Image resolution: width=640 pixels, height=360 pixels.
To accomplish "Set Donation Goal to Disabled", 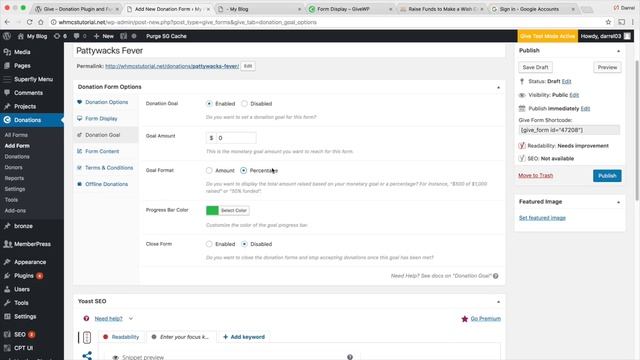I will 244,104.
